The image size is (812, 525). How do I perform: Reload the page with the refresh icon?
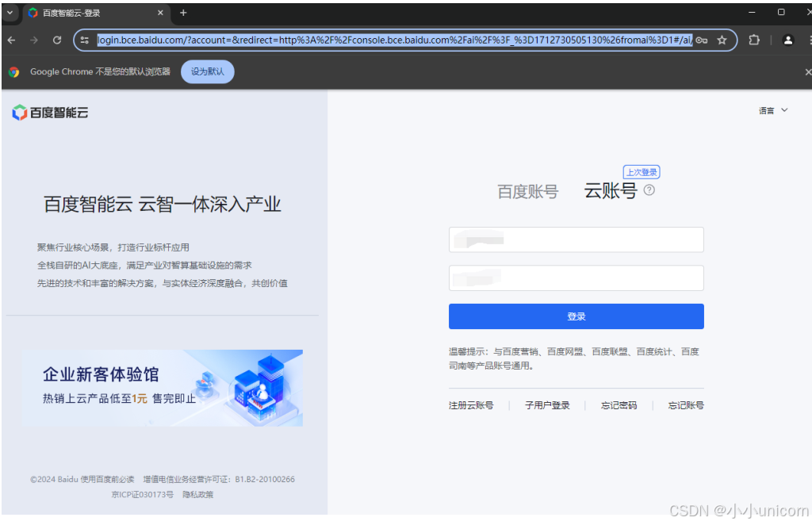point(57,40)
